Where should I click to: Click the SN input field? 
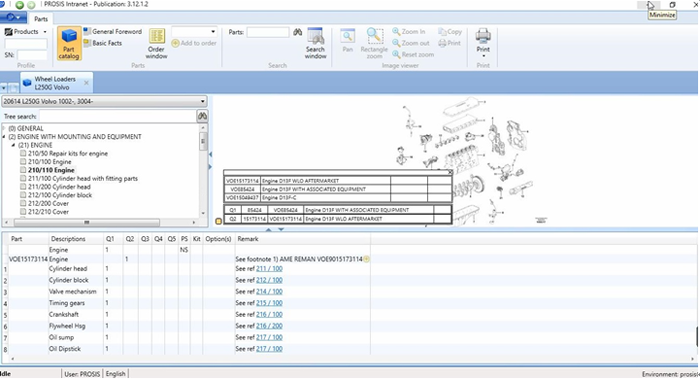(32, 55)
